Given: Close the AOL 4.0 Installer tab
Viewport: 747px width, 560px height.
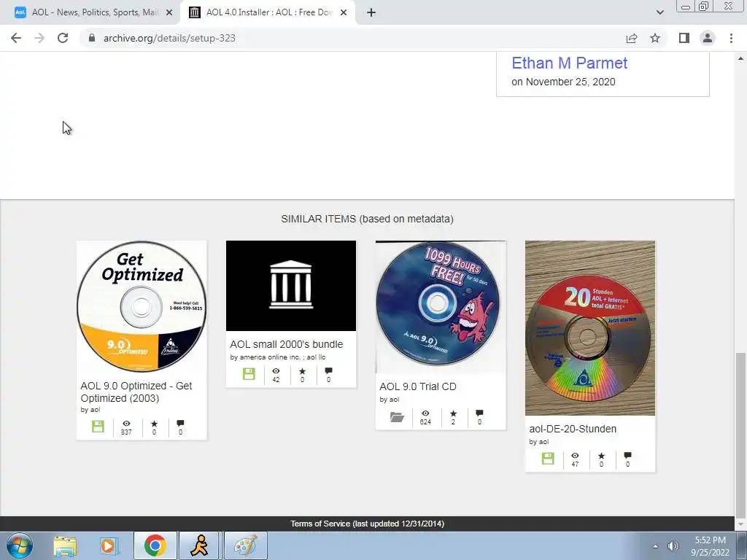Looking at the screenshot, I should click(344, 13).
